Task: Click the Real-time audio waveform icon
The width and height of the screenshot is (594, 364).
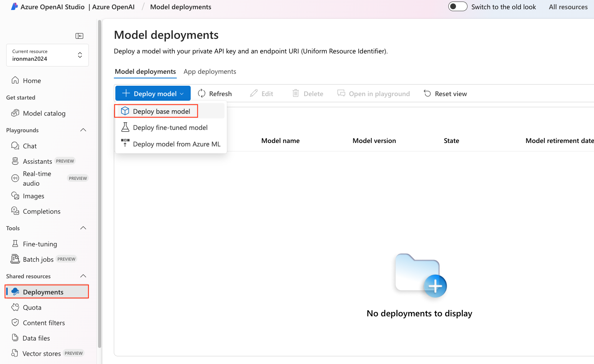Action: coord(15,178)
